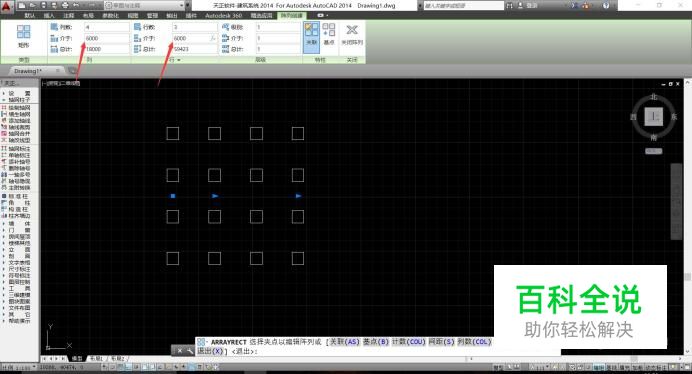Viewport: 692px width, 374px height.
Task: Expand the 文件布图 group
Action: point(16,307)
